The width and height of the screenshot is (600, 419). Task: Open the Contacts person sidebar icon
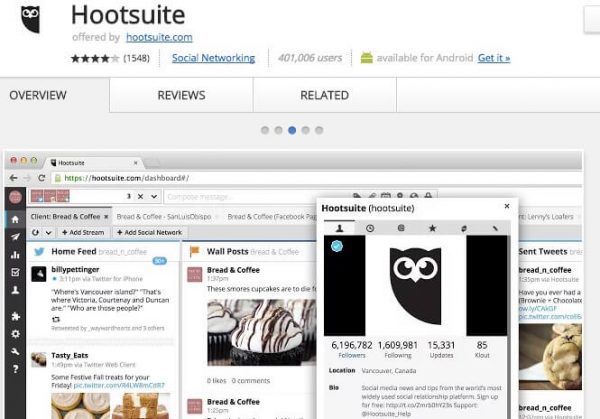(15, 290)
